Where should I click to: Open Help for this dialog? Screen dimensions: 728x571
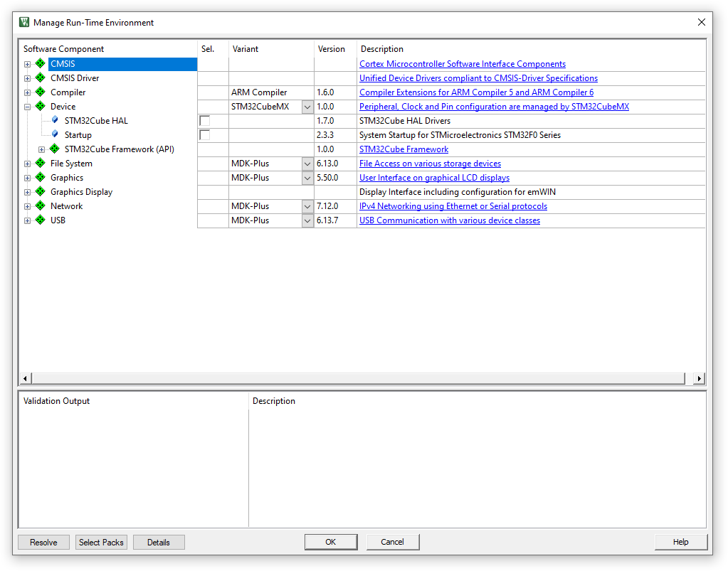click(x=681, y=542)
